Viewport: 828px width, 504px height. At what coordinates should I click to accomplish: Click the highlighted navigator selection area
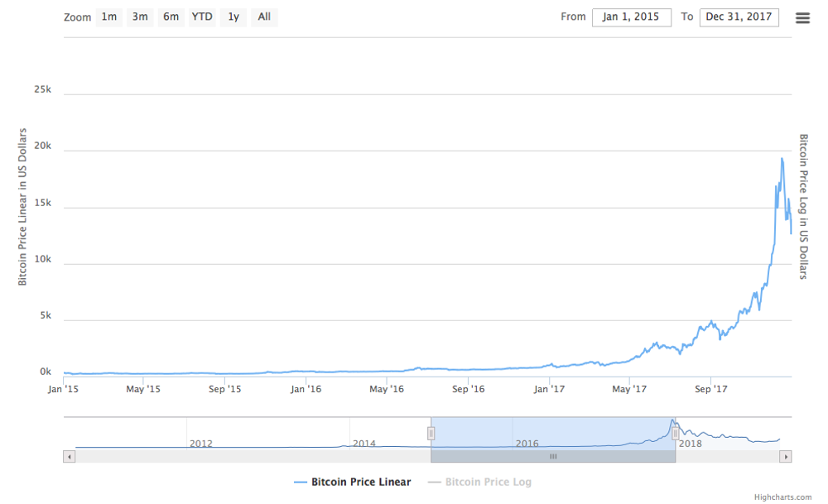coord(553,433)
